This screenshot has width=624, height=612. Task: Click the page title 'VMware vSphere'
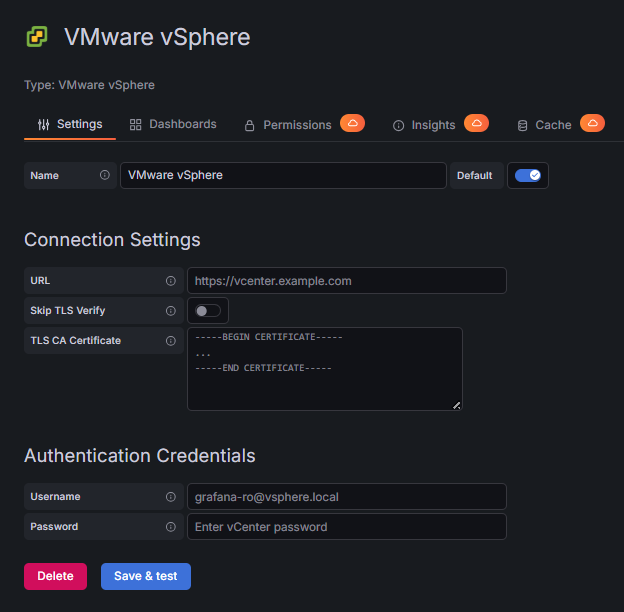[157, 37]
